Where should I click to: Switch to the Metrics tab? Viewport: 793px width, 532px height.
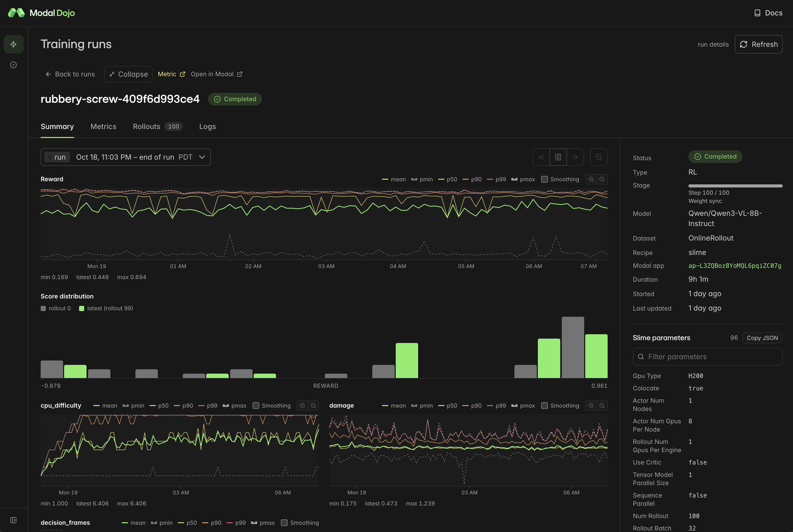click(103, 126)
